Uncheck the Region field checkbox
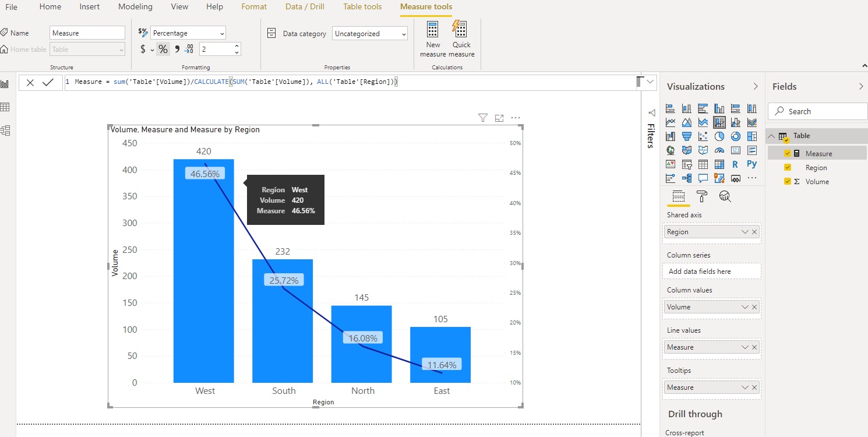 coord(788,168)
